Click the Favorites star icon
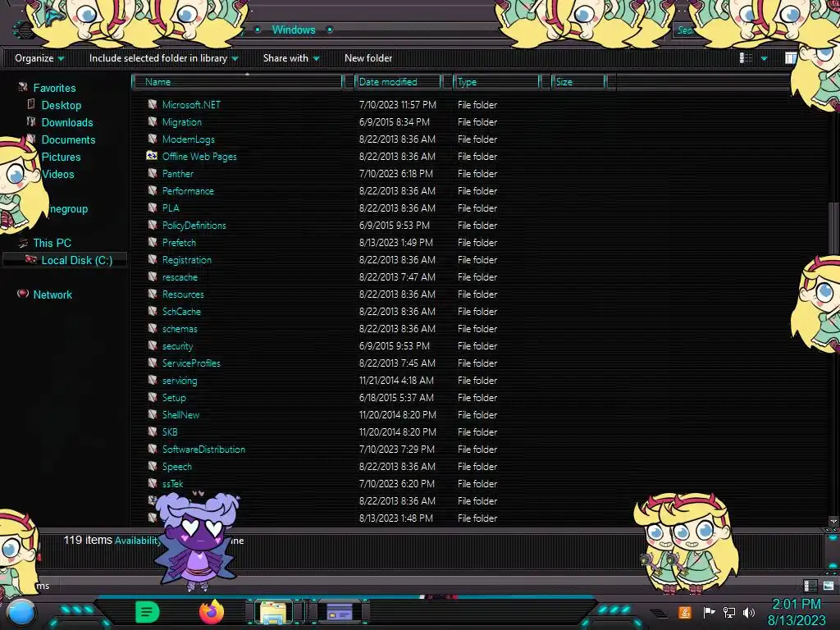Screen dimensions: 840x630 22,87
